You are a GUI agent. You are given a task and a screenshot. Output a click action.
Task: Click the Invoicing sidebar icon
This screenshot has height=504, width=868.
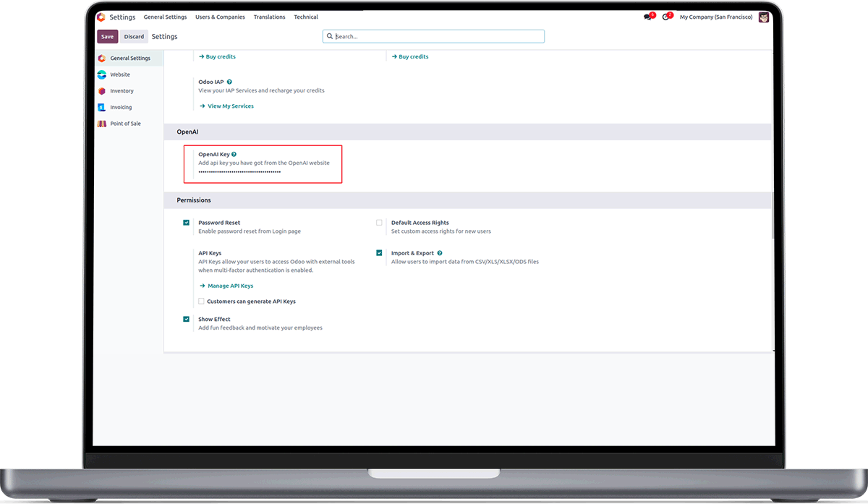click(x=102, y=107)
